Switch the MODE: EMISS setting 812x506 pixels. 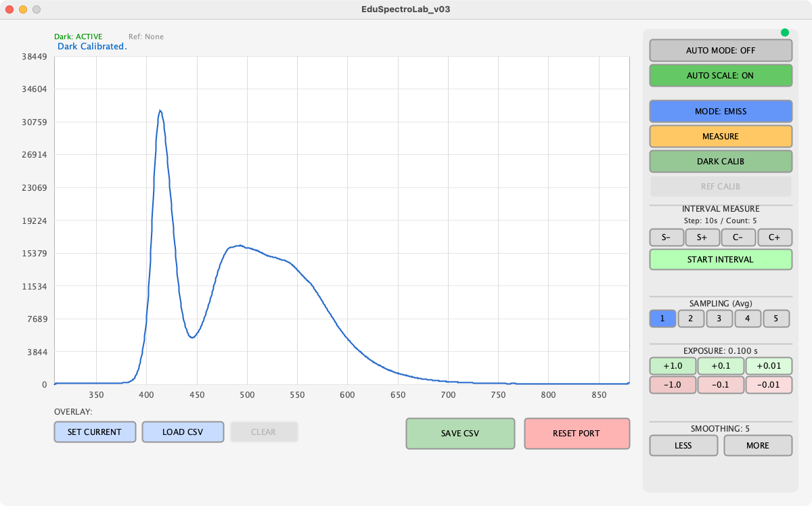tap(721, 111)
